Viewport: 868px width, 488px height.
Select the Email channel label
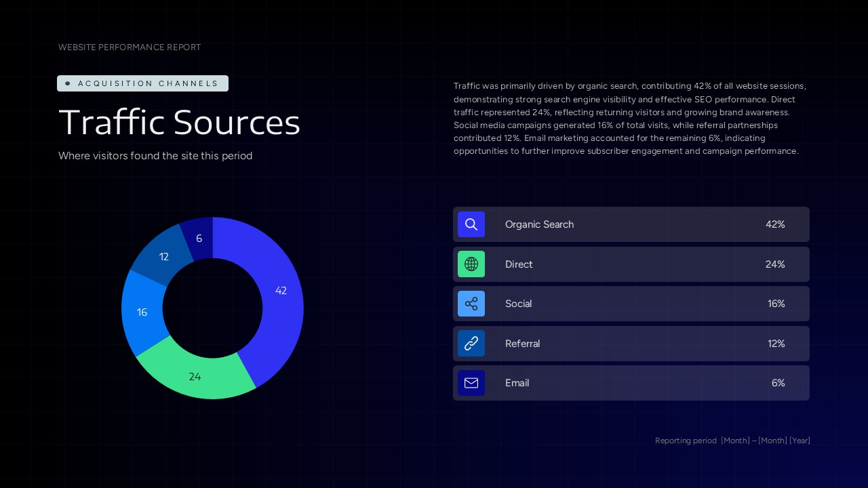517,383
